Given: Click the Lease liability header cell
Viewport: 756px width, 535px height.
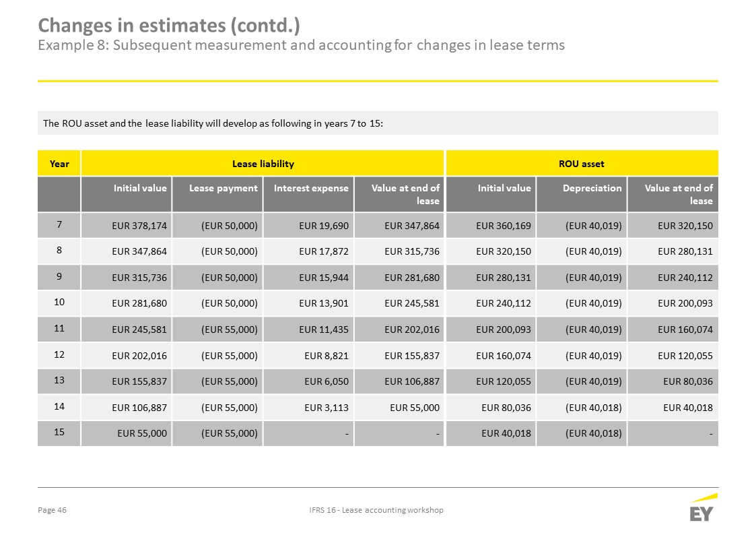Looking at the screenshot, I should pyautogui.click(x=263, y=163).
